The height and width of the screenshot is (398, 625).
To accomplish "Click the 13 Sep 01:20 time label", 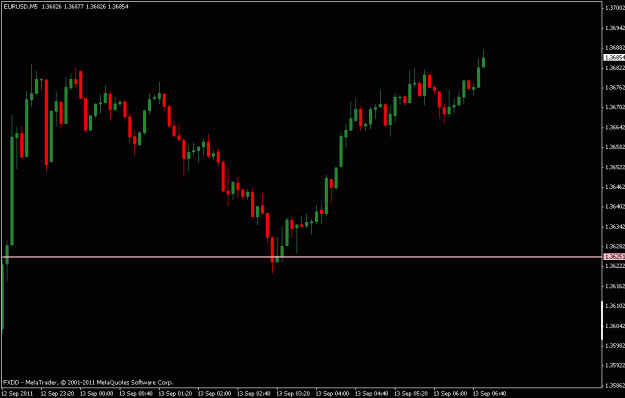I will (175, 394).
